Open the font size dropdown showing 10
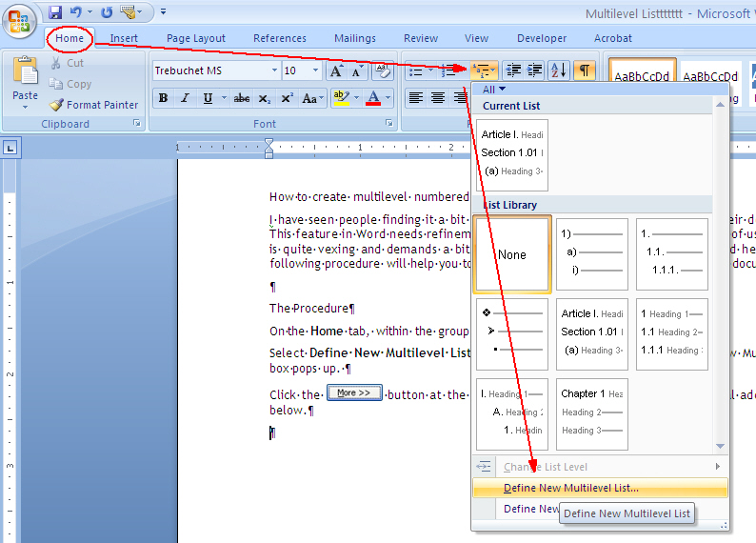The width and height of the screenshot is (756, 543). pos(315,70)
